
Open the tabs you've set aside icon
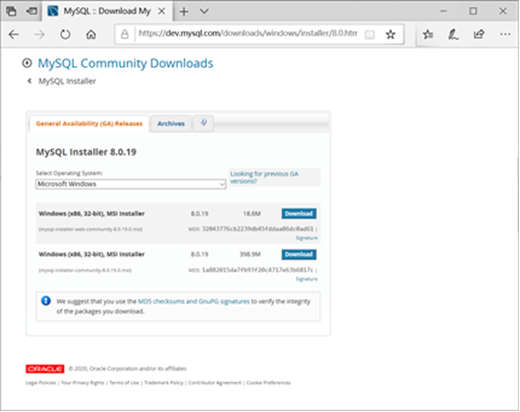pos(11,11)
